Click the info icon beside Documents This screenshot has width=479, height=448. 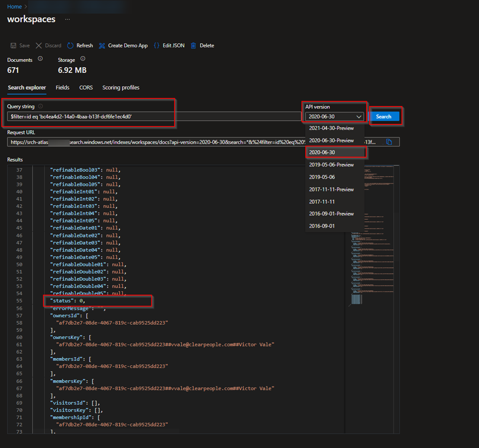(x=40, y=59)
